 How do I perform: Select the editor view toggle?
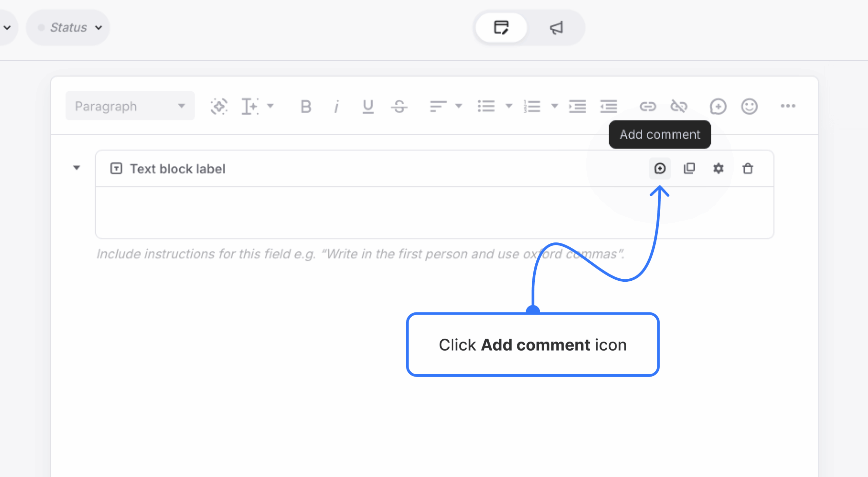coord(501,27)
